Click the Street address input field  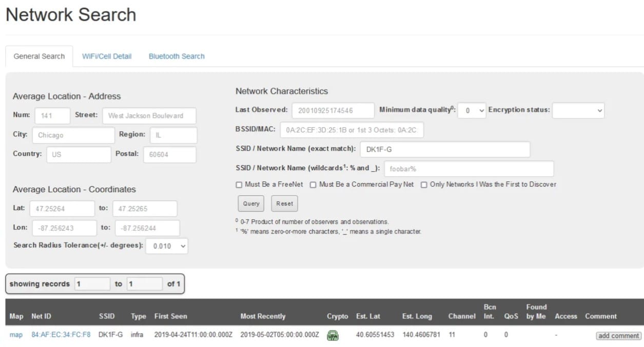(149, 116)
